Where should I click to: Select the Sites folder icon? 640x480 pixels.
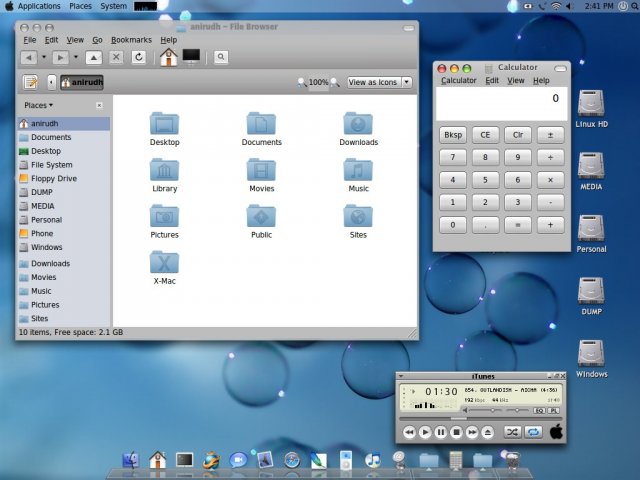click(x=358, y=216)
